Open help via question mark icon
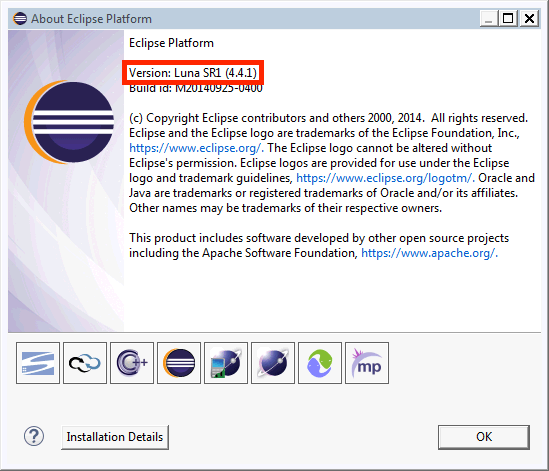Image resolution: width=549 pixels, height=471 pixels. click(34, 436)
